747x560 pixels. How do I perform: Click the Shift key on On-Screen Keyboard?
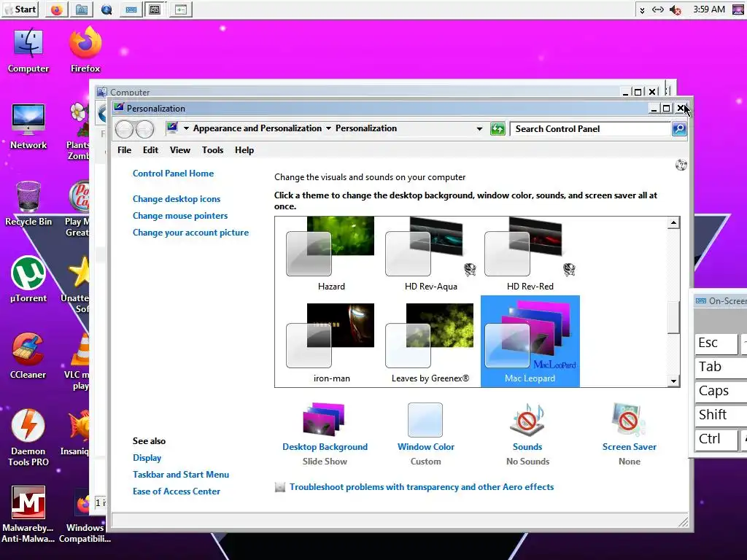click(x=720, y=415)
